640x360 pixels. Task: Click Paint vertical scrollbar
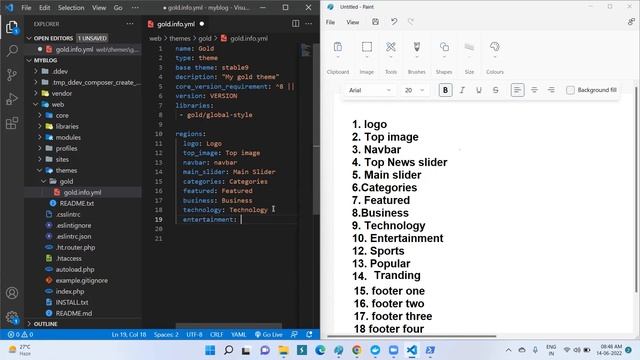636,189
